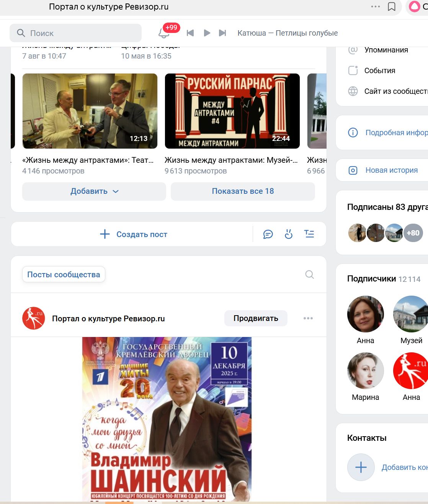Click the "Продвигать" button
This screenshot has width=428, height=504.
(256, 318)
